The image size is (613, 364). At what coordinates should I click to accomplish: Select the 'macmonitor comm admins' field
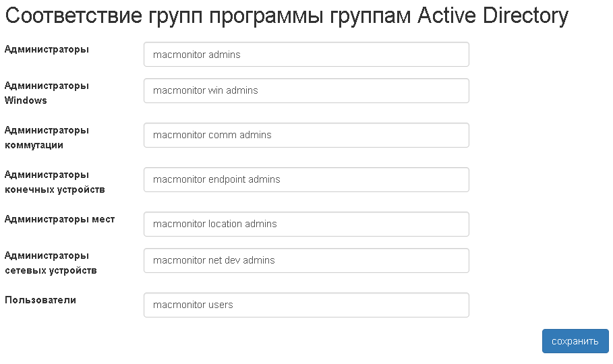pos(306,135)
